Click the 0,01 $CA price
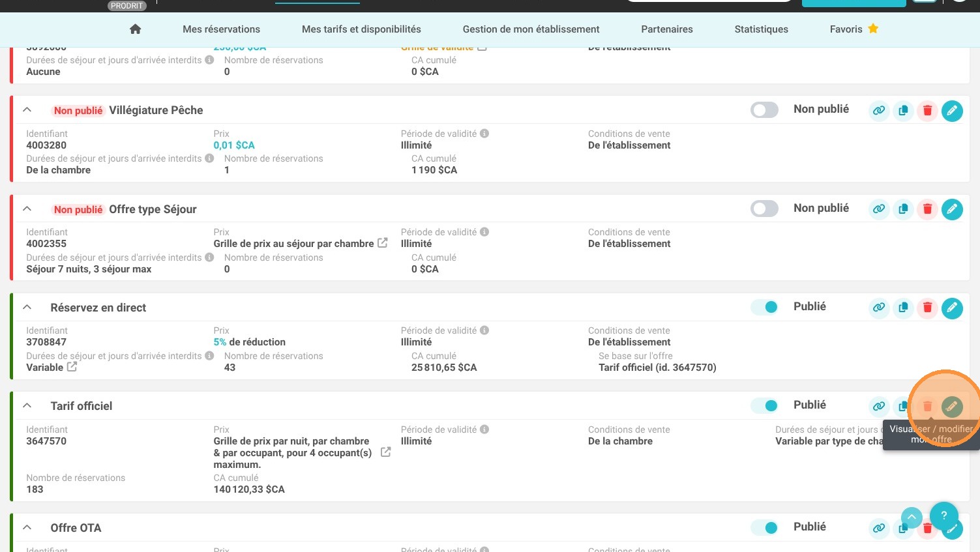 pyautogui.click(x=234, y=145)
